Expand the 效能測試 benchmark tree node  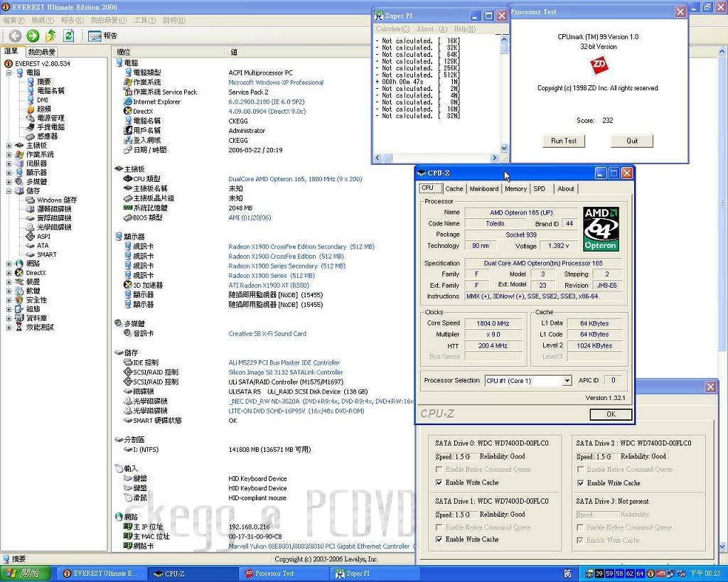tap(9, 327)
